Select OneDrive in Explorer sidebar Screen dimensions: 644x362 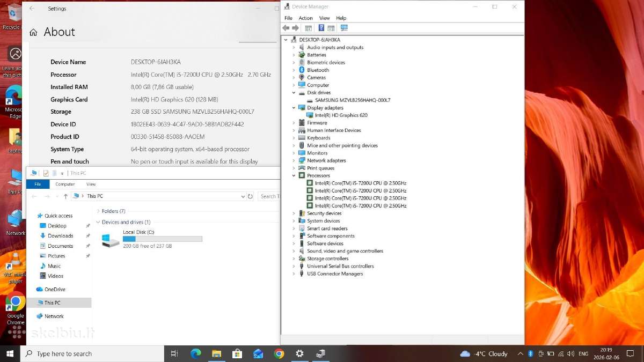pos(55,290)
